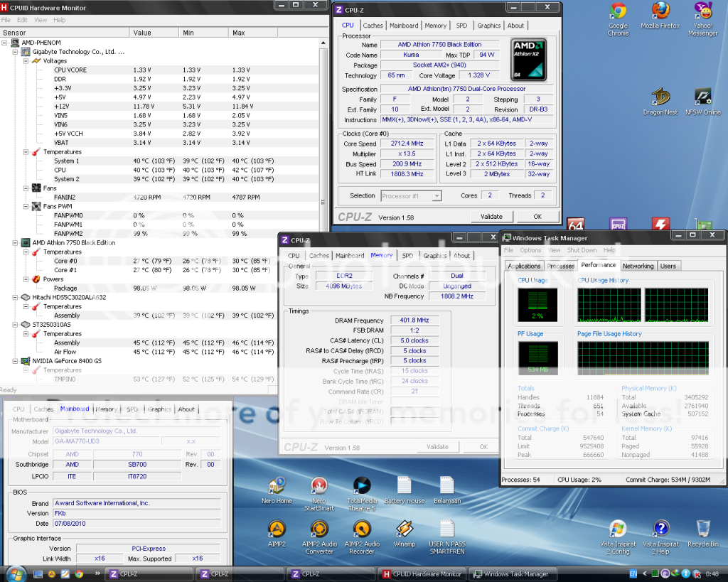Switch to SPD tab in top CPU-Z window

461,26
